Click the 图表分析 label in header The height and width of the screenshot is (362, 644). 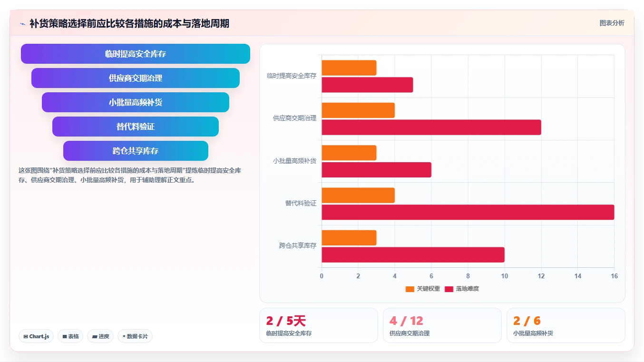tap(612, 23)
